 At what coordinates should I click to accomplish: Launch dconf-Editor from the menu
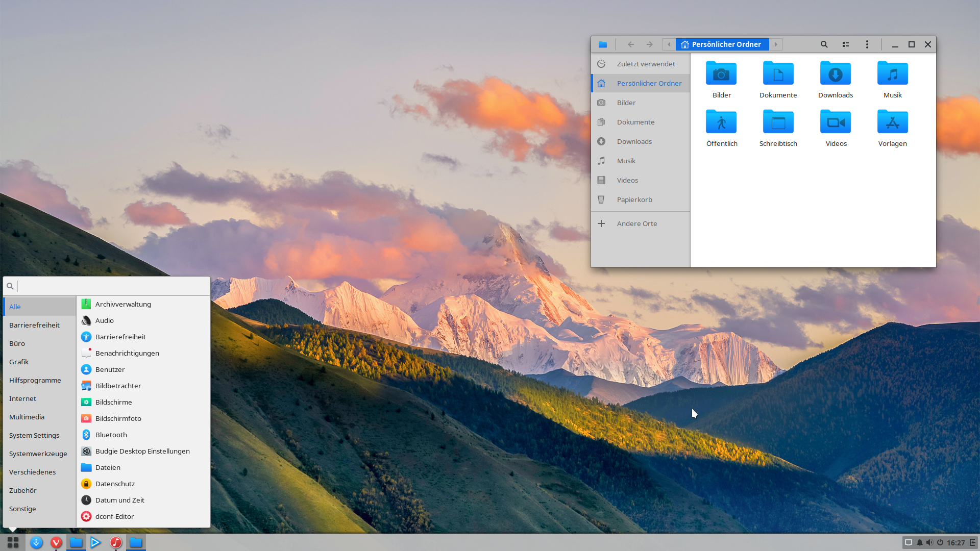tap(114, 516)
